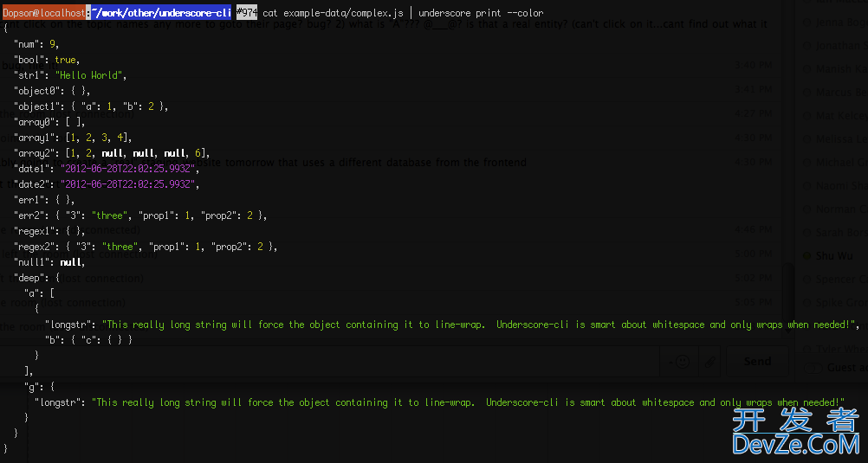Click Dopson@localhost in the terminal prompt
This screenshot has height=463, width=868.
pos(44,13)
